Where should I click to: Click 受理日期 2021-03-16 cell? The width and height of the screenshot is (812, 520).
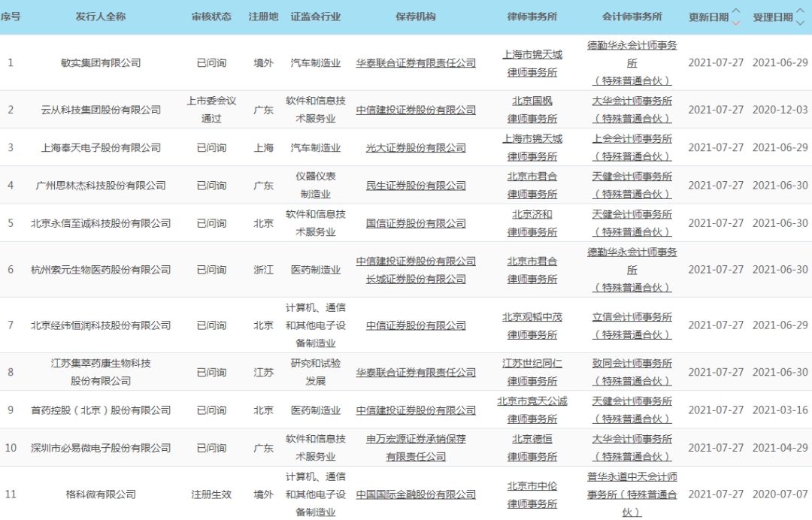(780, 410)
